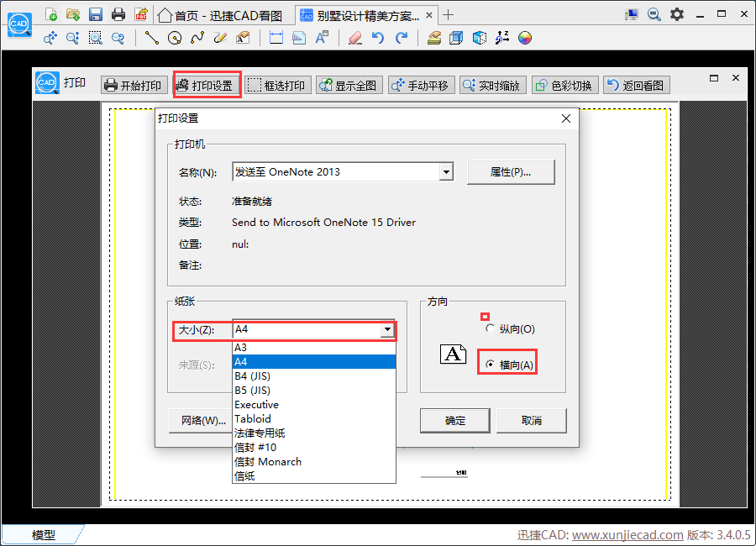Screen dimensions: 756x546
Task: Select 信封 #10 paper size
Action: click(314, 447)
